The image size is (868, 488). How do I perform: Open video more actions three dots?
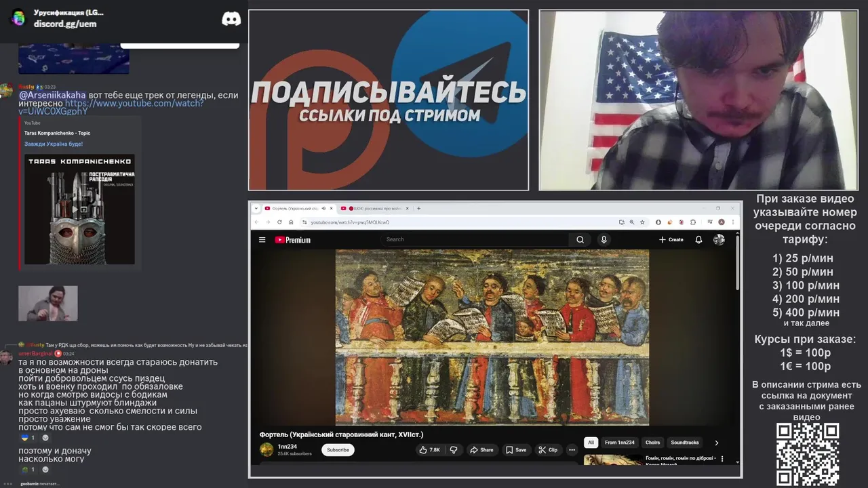(572, 450)
